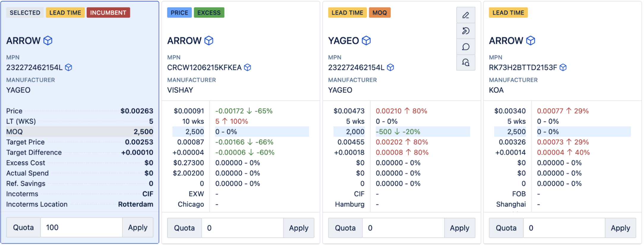Click the FOB incoterms value

519,194
